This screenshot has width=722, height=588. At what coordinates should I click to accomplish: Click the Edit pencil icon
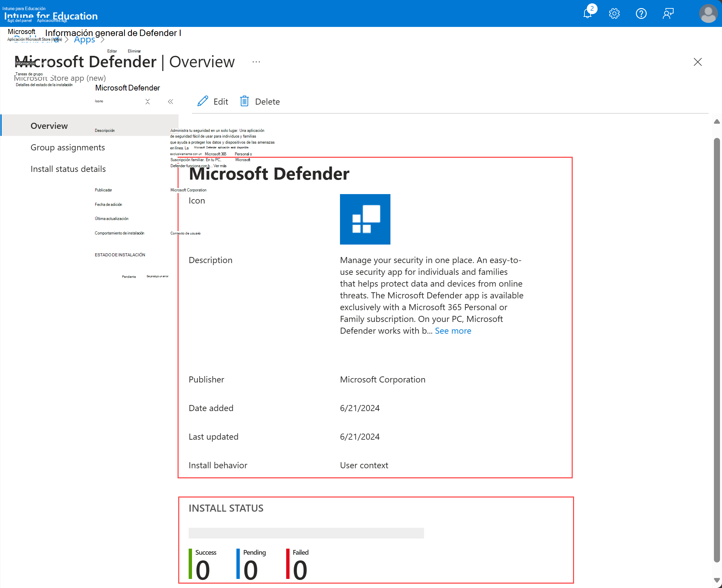point(202,101)
